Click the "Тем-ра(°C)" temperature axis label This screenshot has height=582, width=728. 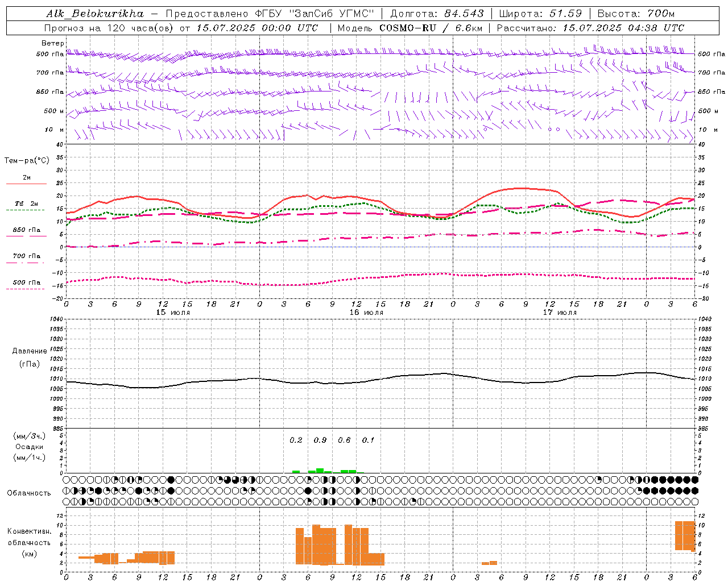coord(27,161)
